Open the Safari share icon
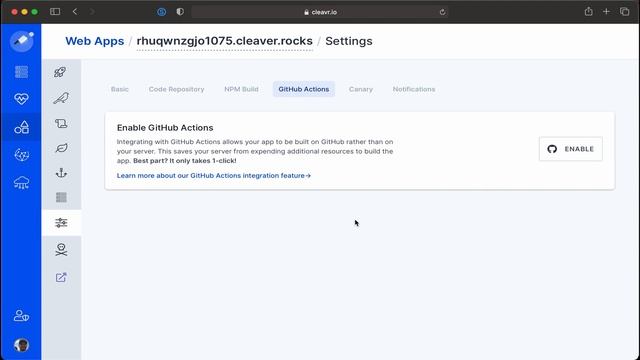Image resolution: width=640 pixels, height=360 pixels. coord(588,11)
